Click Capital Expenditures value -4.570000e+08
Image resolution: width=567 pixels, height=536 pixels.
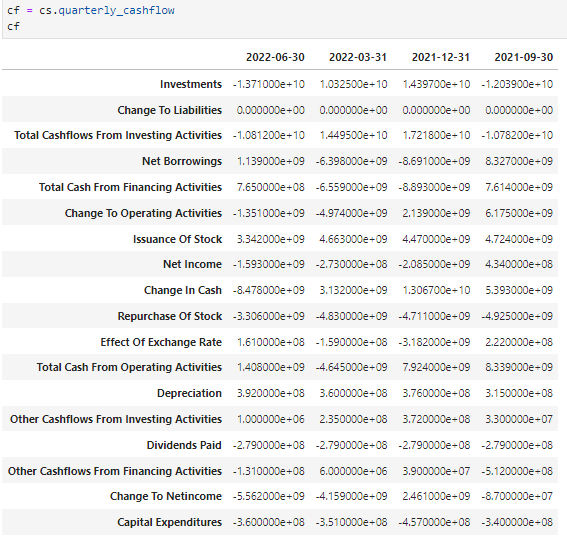point(434,522)
